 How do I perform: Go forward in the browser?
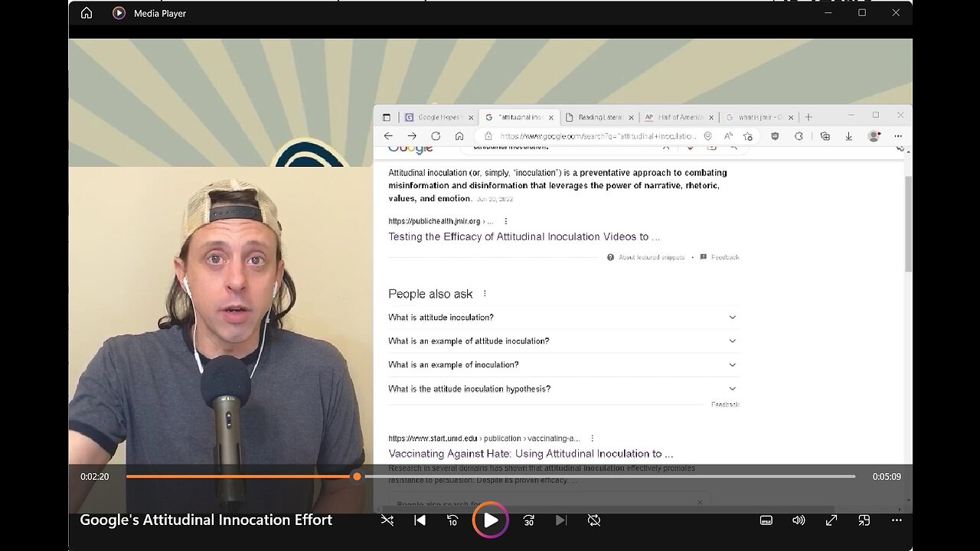click(x=412, y=136)
